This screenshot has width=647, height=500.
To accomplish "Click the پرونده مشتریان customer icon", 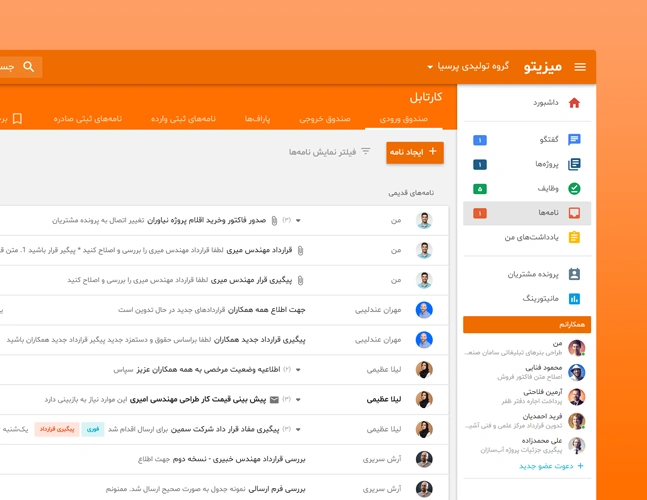I will pyautogui.click(x=574, y=274).
